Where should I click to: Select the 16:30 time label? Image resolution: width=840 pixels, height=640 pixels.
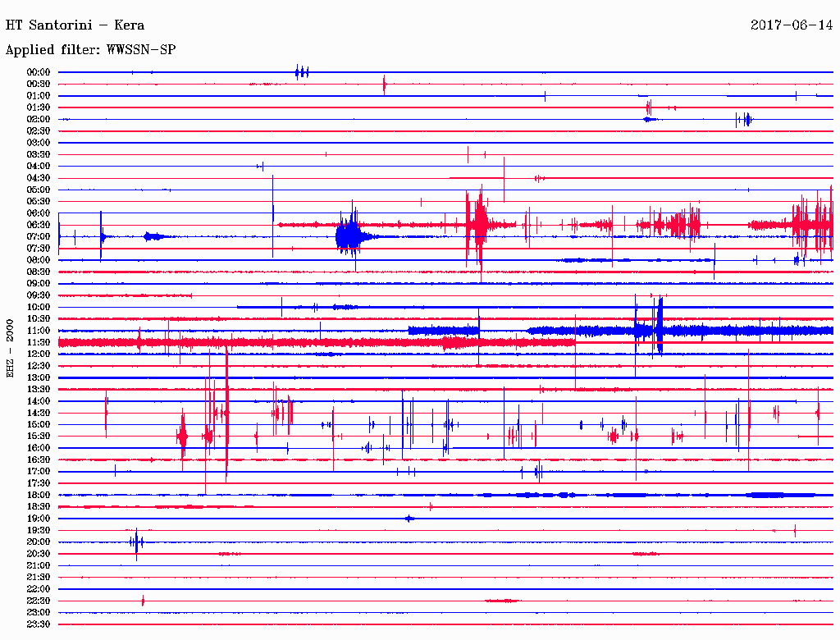pos(39,460)
